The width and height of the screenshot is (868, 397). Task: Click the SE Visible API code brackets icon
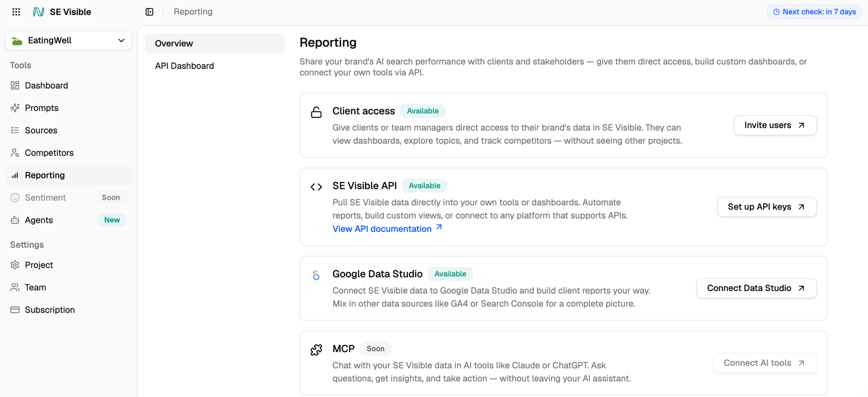click(316, 187)
